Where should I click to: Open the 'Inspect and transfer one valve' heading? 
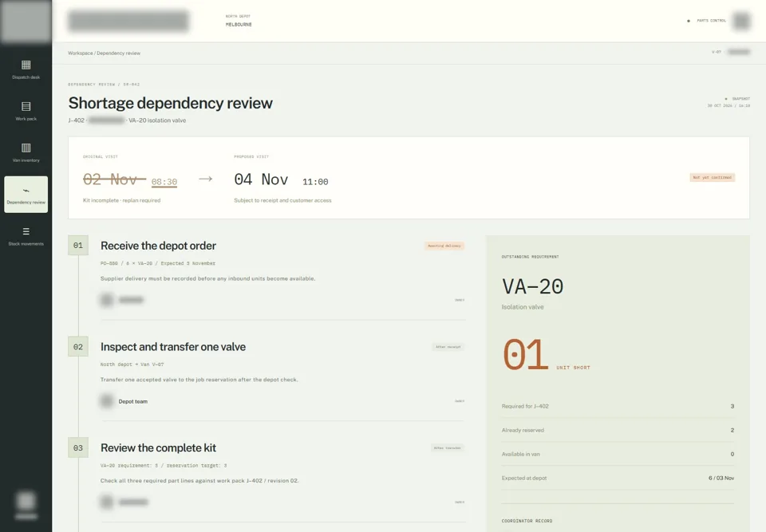click(173, 347)
